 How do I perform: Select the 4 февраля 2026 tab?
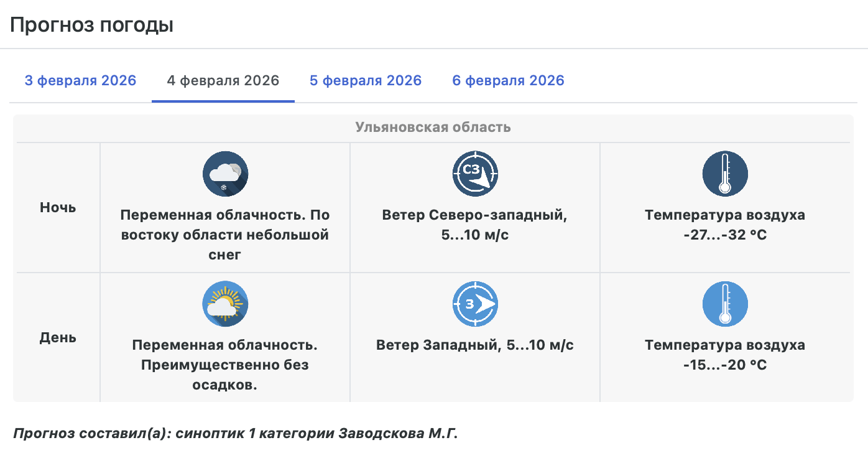223,81
